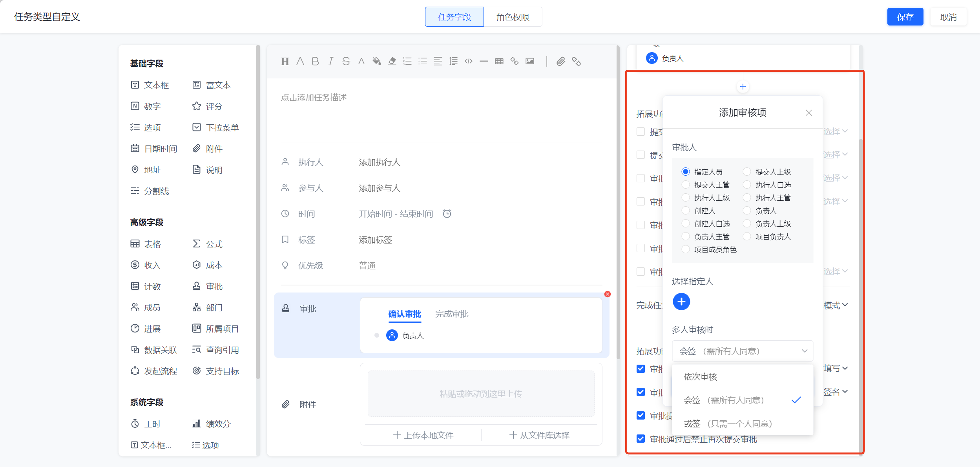Open line height tool
The height and width of the screenshot is (467, 980).
point(453,62)
